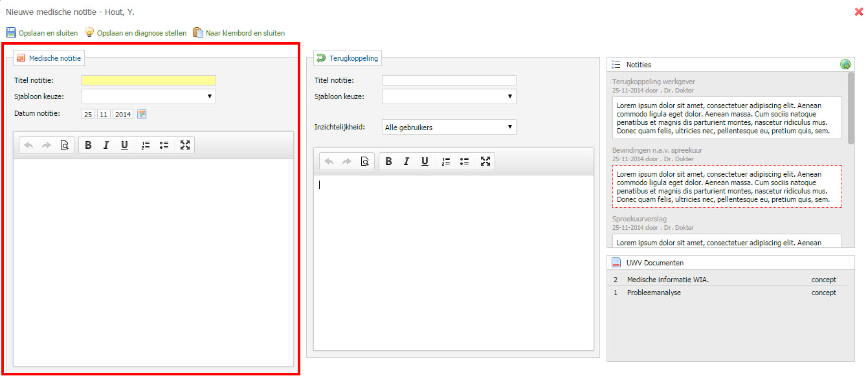Toggle Underline in Medische notitie editor
868x378 pixels.
[x=124, y=146]
